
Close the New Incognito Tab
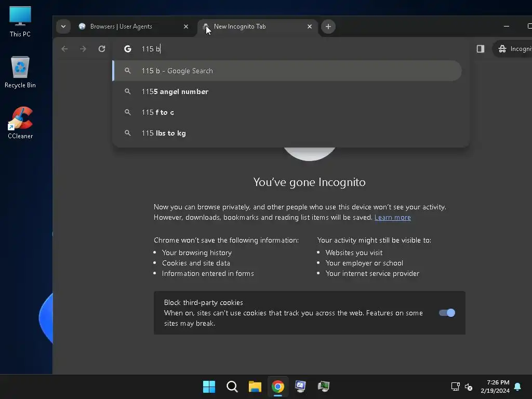click(310, 26)
